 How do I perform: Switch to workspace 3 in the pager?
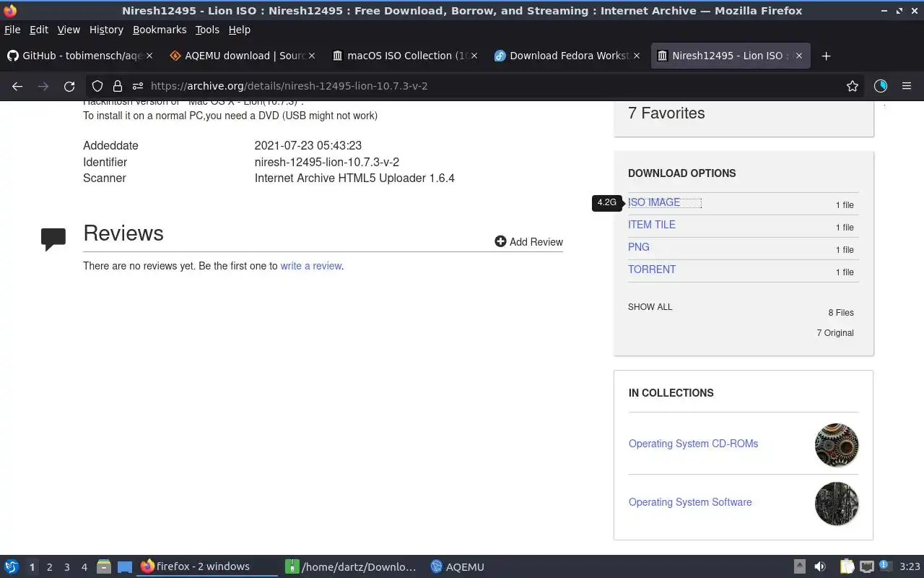click(x=66, y=567)
